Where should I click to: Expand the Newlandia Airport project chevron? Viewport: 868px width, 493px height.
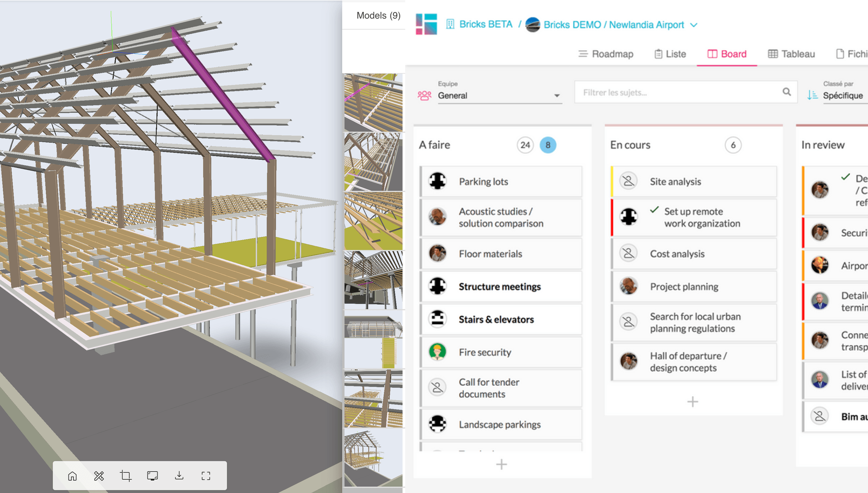(x=694, y=25)
